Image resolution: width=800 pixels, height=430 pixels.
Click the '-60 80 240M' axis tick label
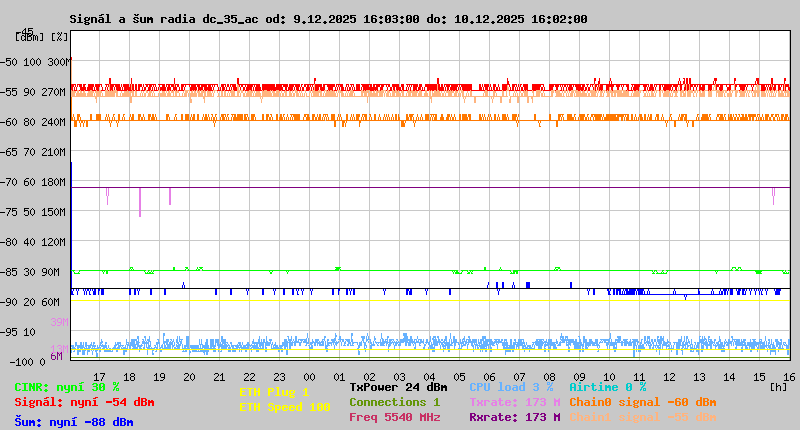33,122
